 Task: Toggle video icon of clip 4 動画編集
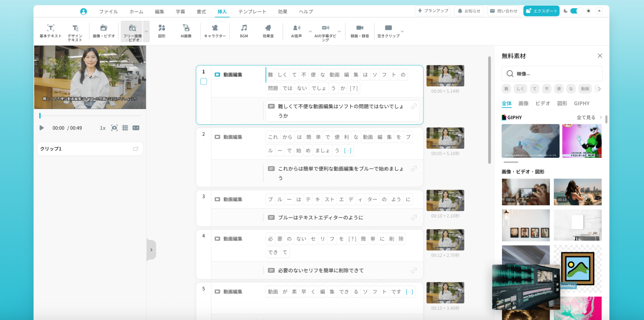pyautogui.click(x=217, y=238)
